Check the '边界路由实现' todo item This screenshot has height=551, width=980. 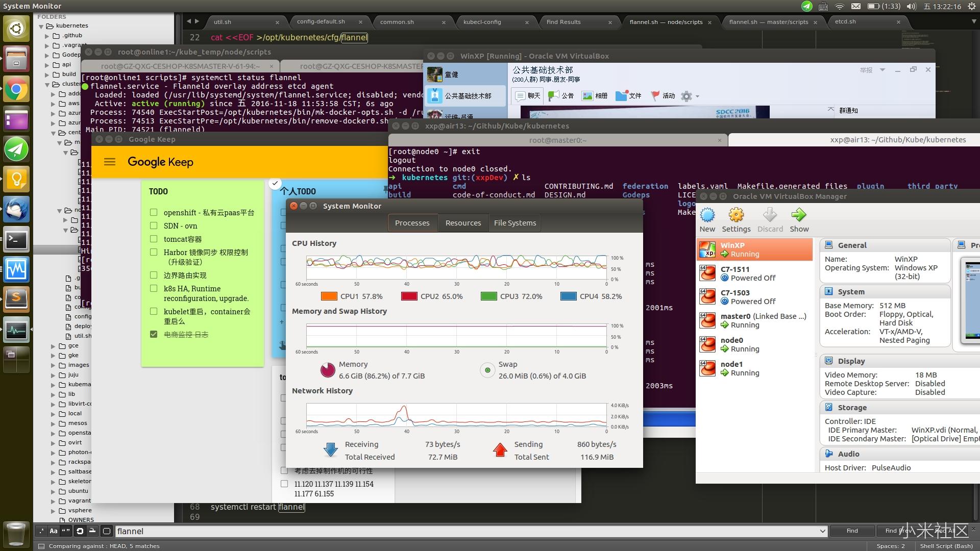[x=154, y=275]
